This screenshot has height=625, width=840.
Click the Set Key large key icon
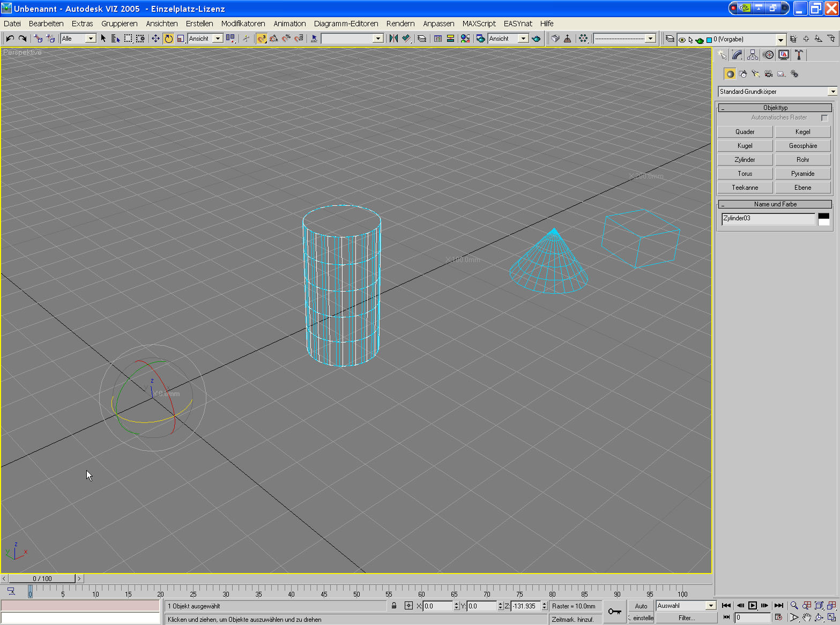(x=615, y=612)
